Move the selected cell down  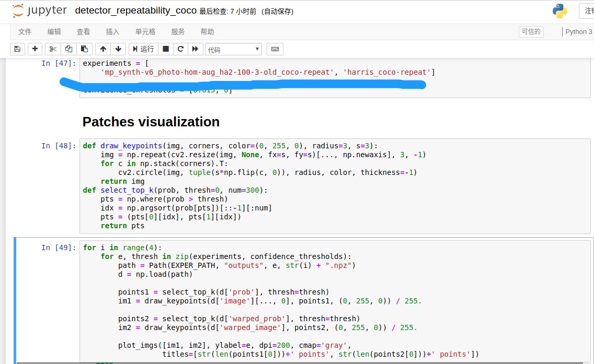click(x=119, y=49)
